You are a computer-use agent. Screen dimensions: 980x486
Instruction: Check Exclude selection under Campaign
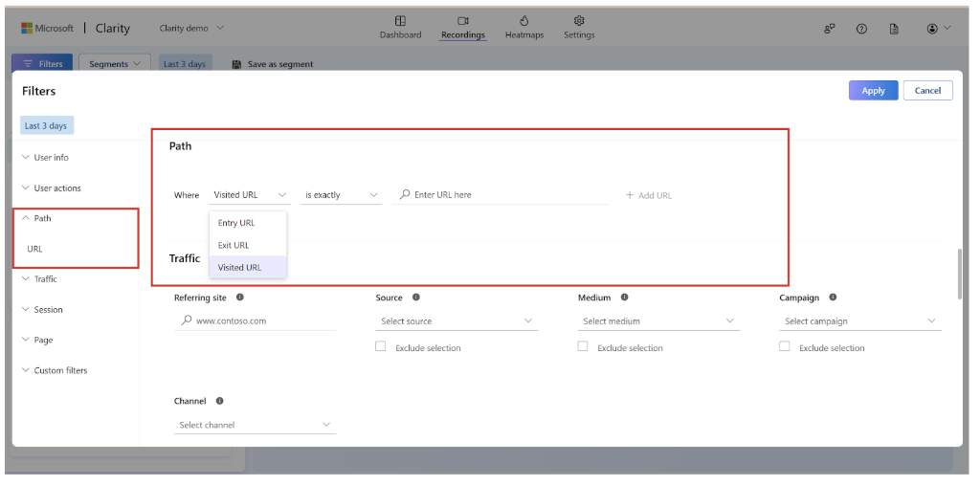(785, 346)
